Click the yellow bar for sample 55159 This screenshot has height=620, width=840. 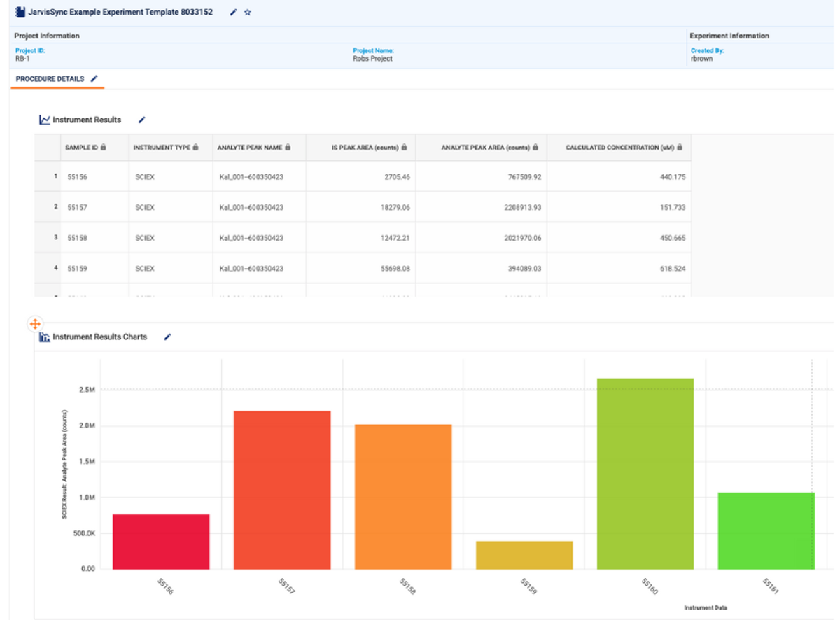[x=524, y=555]
